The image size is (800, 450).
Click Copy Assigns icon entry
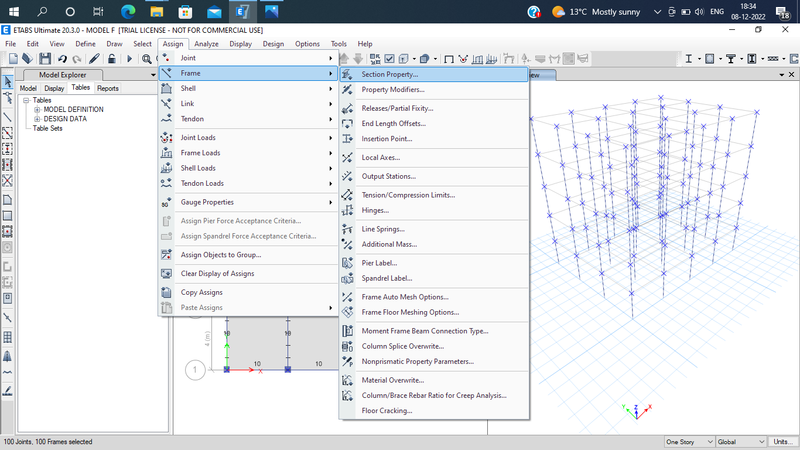click(x=166, y=292)
